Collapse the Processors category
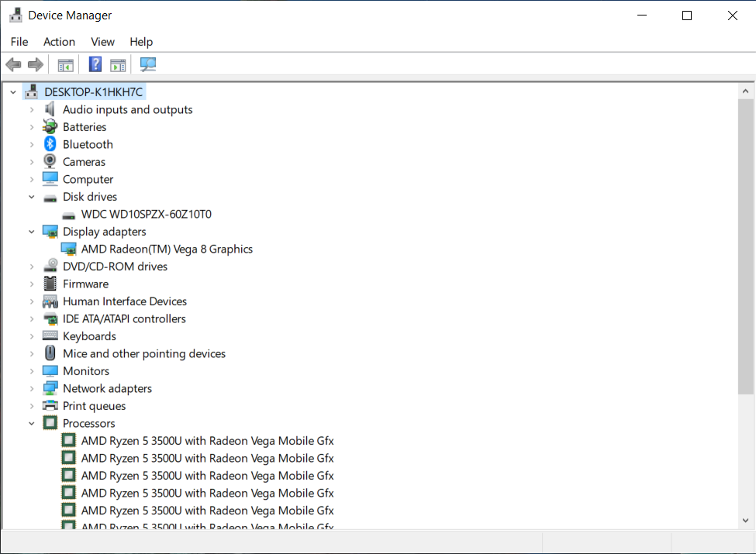Image resolution: width=756 pixels, height=554 pixels. (32, 424)
